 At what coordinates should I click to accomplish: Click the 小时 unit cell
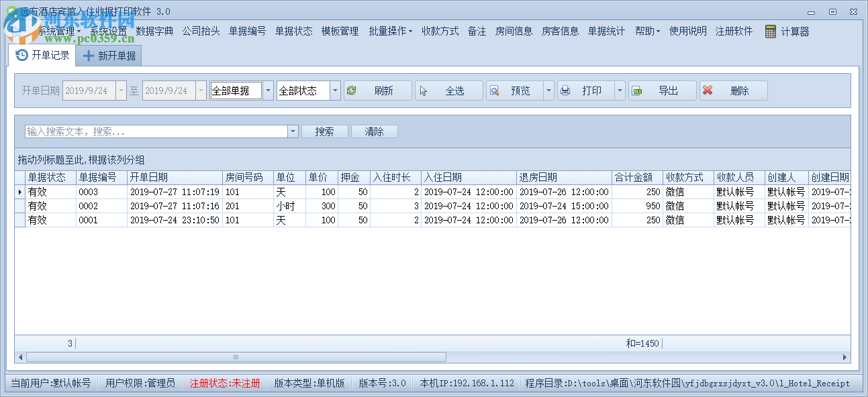tap(289, 206)
